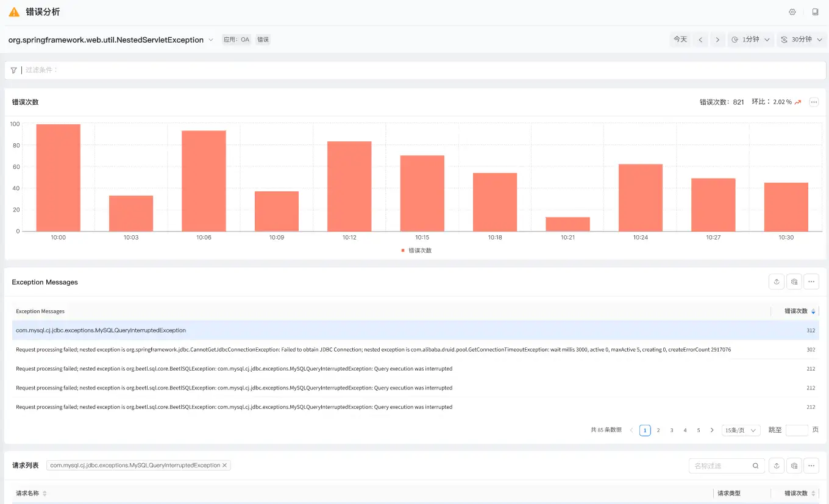
Task: Open the 15条/页 page size dropdown
Action: pyautogui.click(x=741, y=430)
